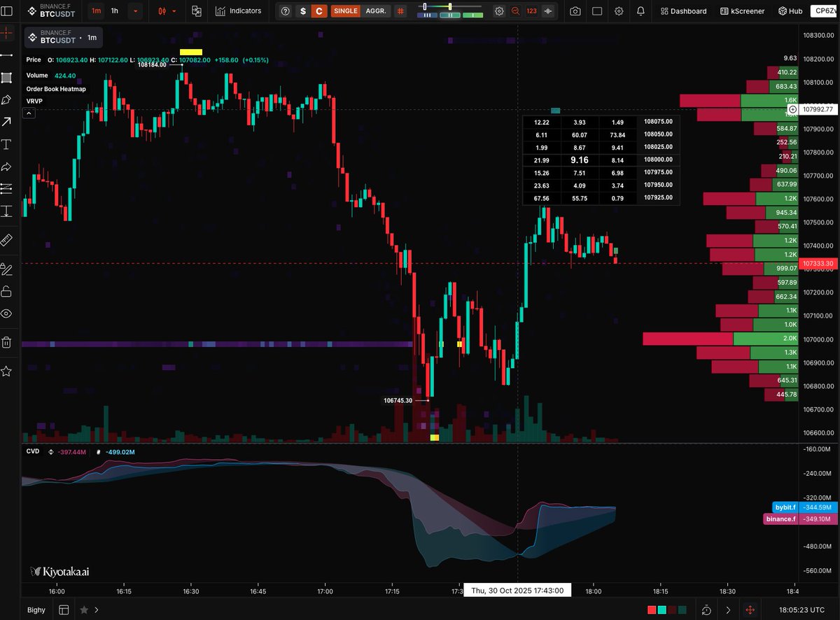Open the help question mark icon
This screenshot has width=840, height=620.
(x=286, y=11)
